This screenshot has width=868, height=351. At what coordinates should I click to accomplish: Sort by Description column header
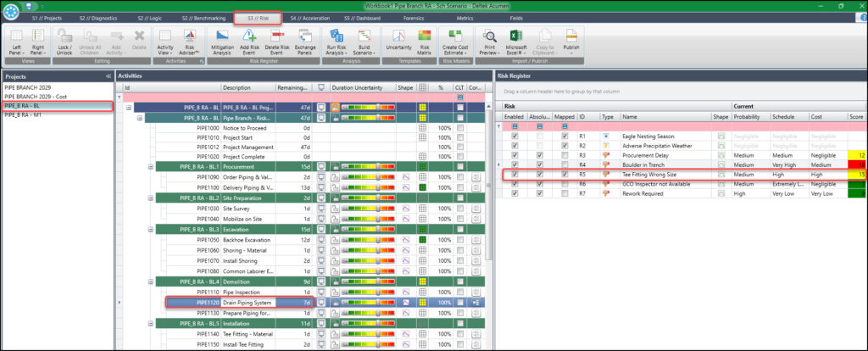click(248, 87)
